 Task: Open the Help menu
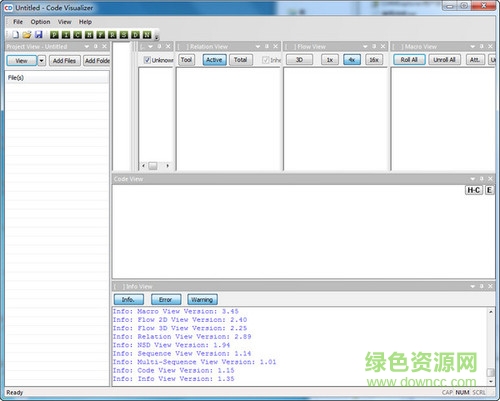[x=85, y=22]
